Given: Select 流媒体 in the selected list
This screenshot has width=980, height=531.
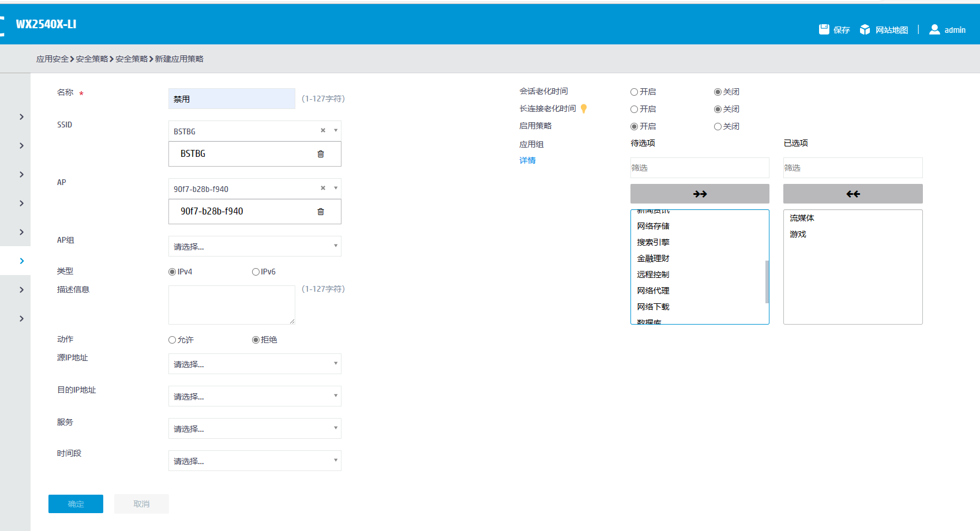Looking at the screenshot, I should coord(802,218).
